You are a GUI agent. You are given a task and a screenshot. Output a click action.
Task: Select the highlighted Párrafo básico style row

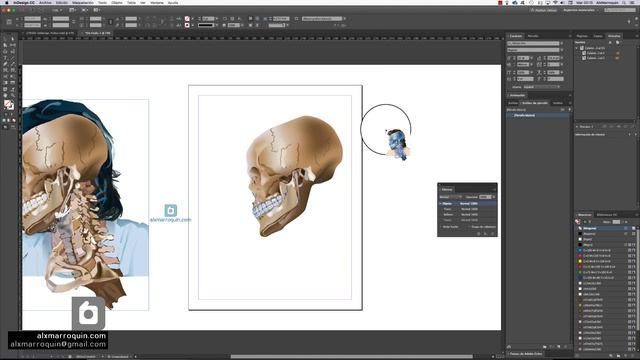(538, 116)
